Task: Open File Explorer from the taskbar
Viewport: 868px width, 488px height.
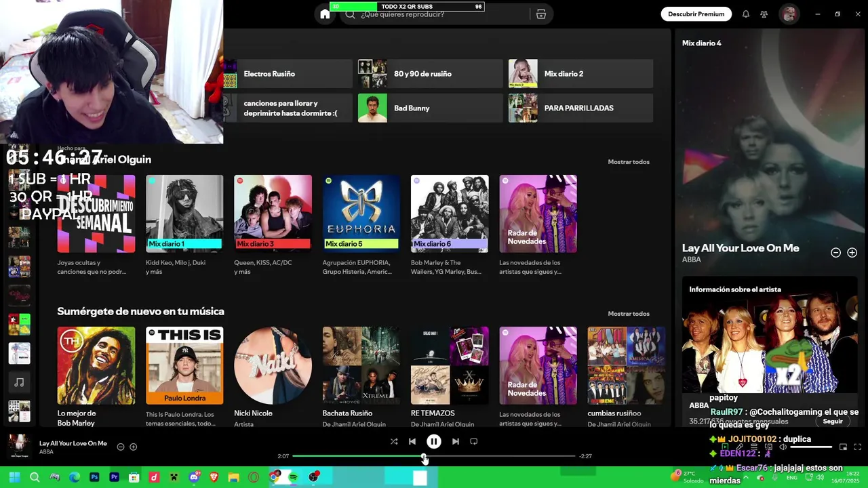Action: 234,477
